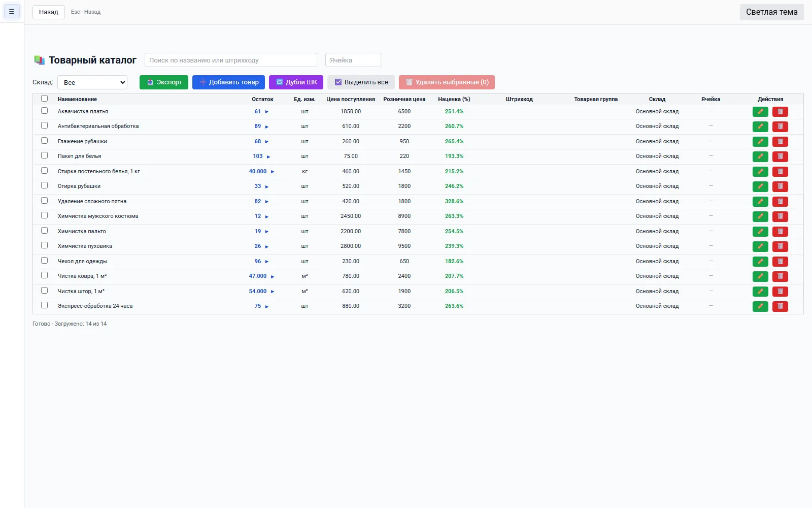Viewport: 812px width, 508px height.
Task: Tick the select-all header checkbox
Action: tap(45, 99)
